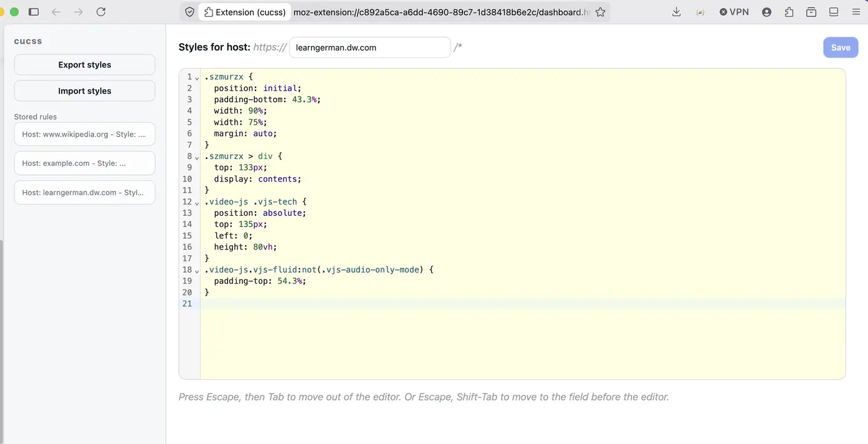Click the text 'padding-bottom: 43.3%;'
868x444 pixels.
click(x=267, y=99)
